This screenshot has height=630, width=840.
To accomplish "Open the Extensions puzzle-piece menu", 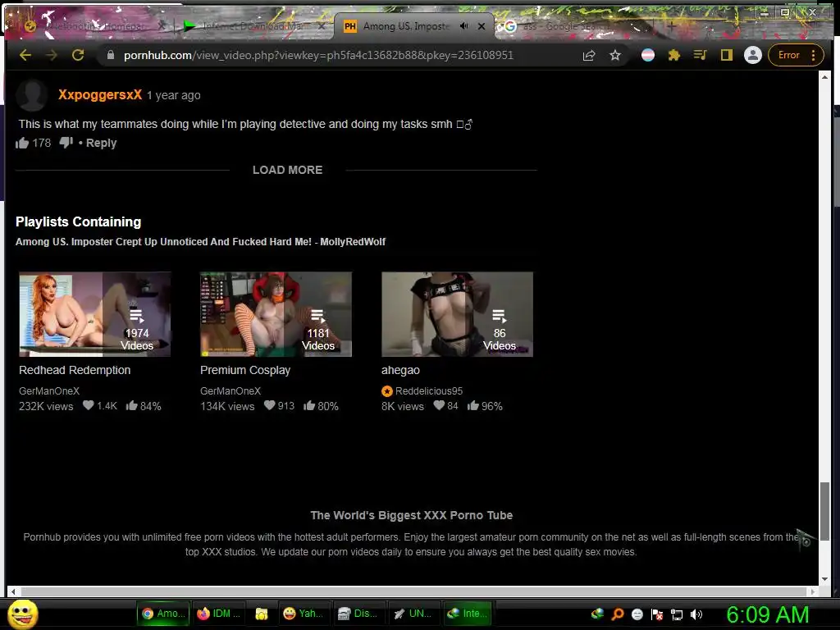I will pyautogui.click(x=674, y=55).
